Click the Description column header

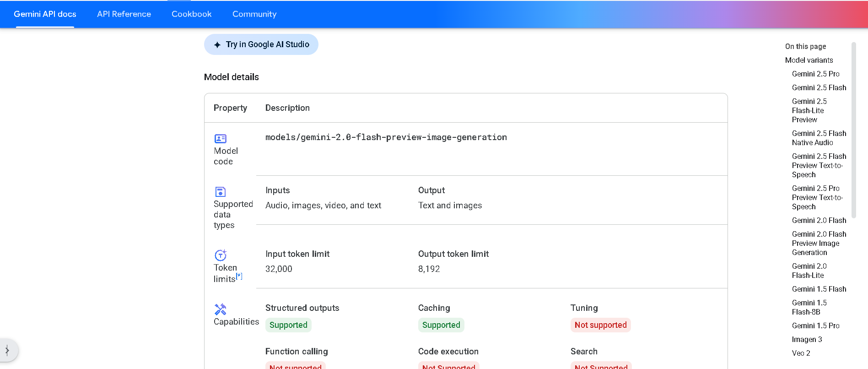(x=287, y=108)
